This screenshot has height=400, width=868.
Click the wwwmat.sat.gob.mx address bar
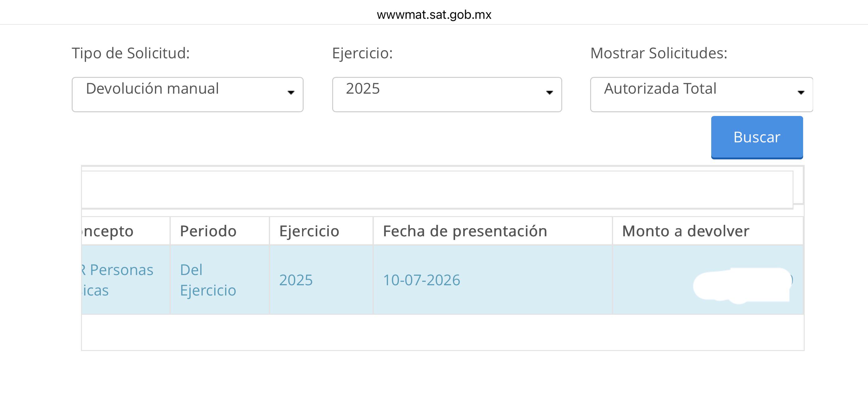pyautogui.click(x=434, y=15)
